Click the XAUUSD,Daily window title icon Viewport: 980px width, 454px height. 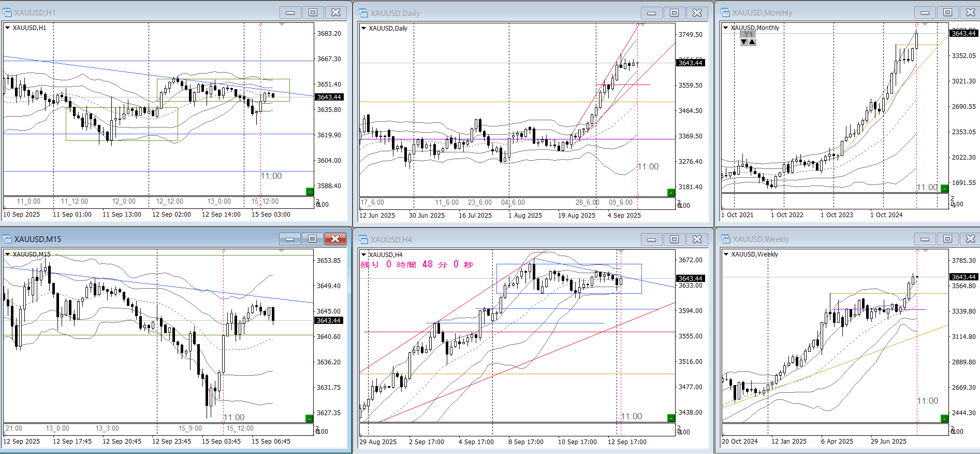363,13
